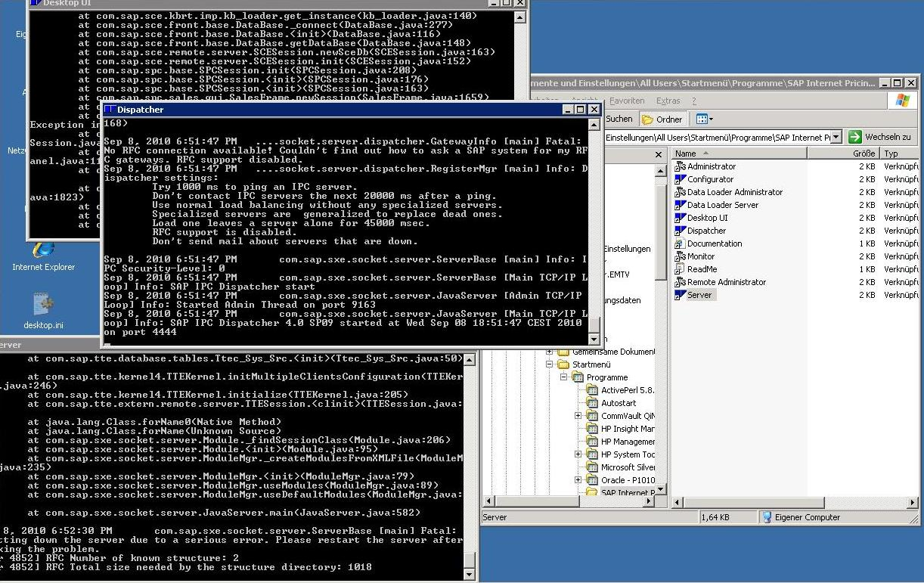
Task: Select the HP Insight Manager folder
Action: pos(621,429)
